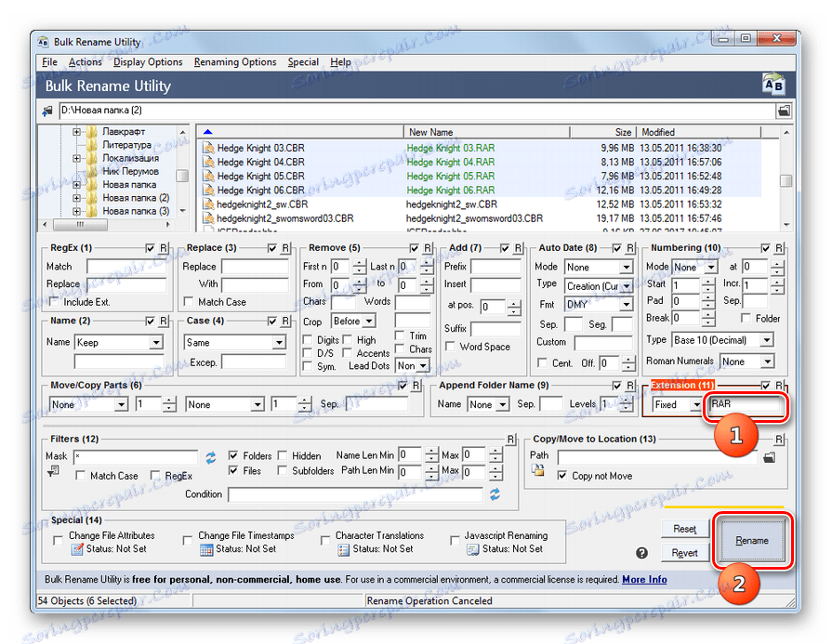The height and width of the screenshot is (644, 832).
Task: Open the Actions menu
Action: pos(85,62)
